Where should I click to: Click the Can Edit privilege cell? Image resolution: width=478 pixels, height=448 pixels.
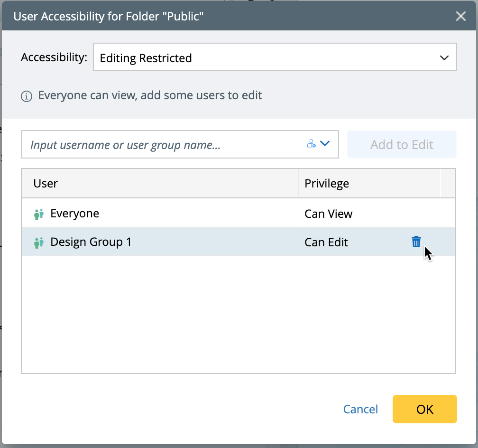click(x=326, y=243)
